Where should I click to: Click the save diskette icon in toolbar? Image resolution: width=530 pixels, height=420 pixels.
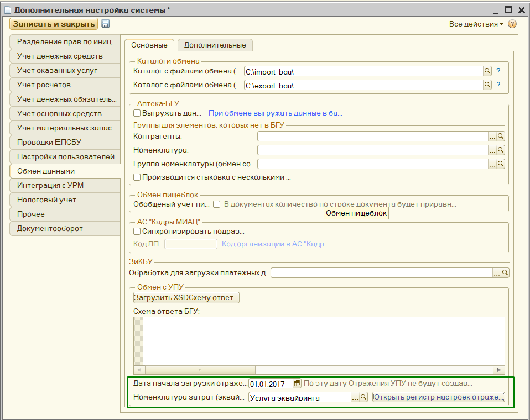click(105, 24)
